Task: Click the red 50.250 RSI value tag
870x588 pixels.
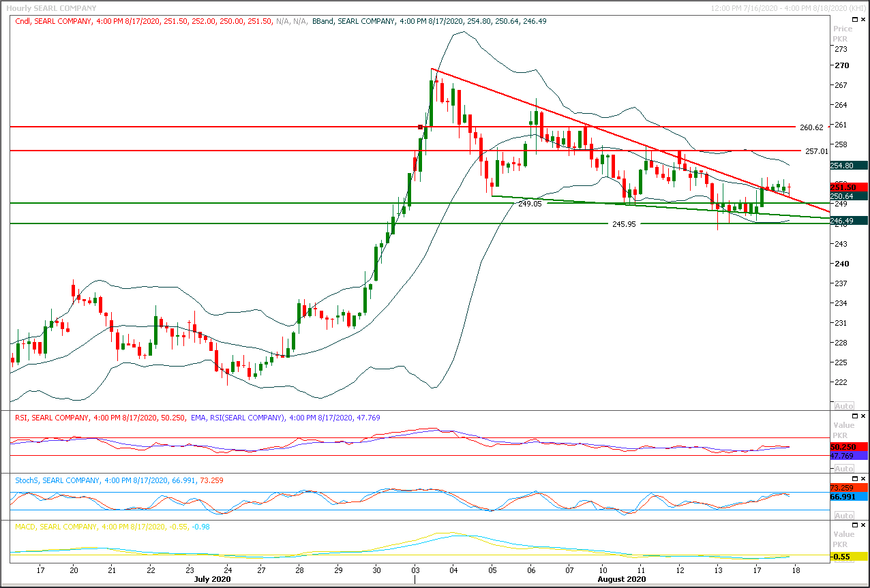Action: click(x=848, y=446)
